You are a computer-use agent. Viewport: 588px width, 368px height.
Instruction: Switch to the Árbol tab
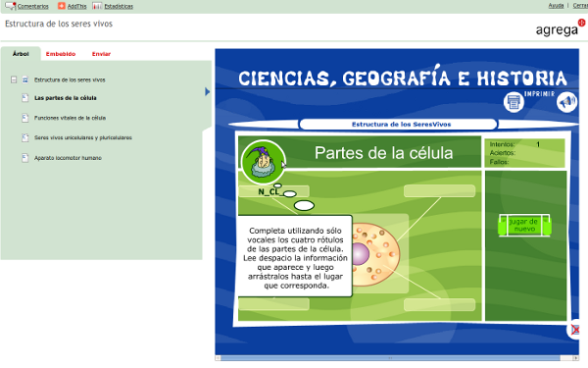pos(21,54)
